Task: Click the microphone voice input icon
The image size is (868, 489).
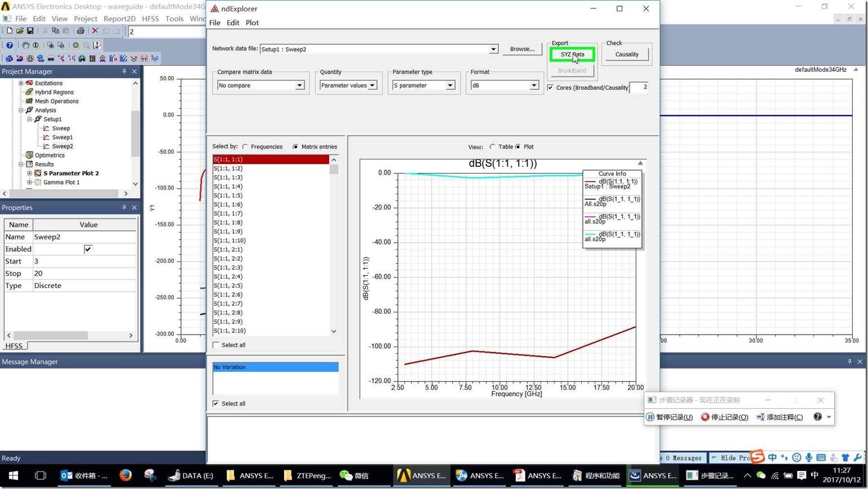Action: click(x=809, y=457)
